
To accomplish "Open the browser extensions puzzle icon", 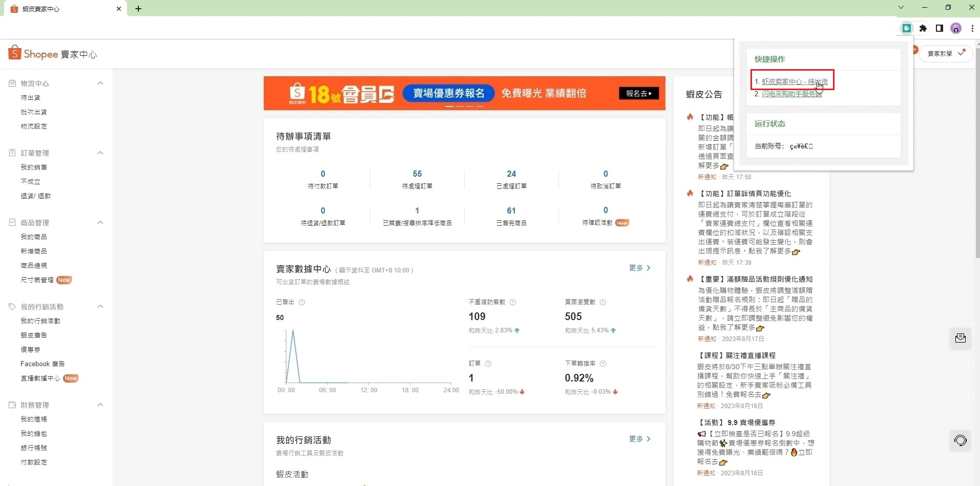I will (923, 28).
